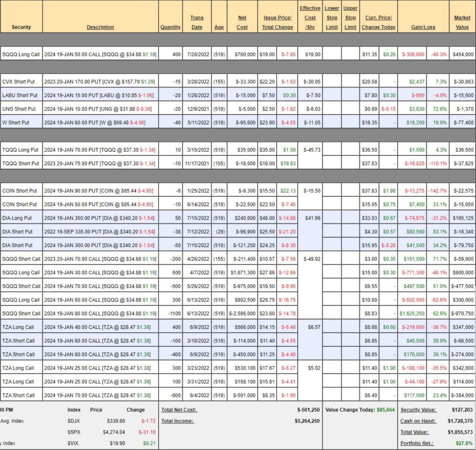476x450 pixels.
Task: Click the Net Cost column header
Action: [242, 22]
